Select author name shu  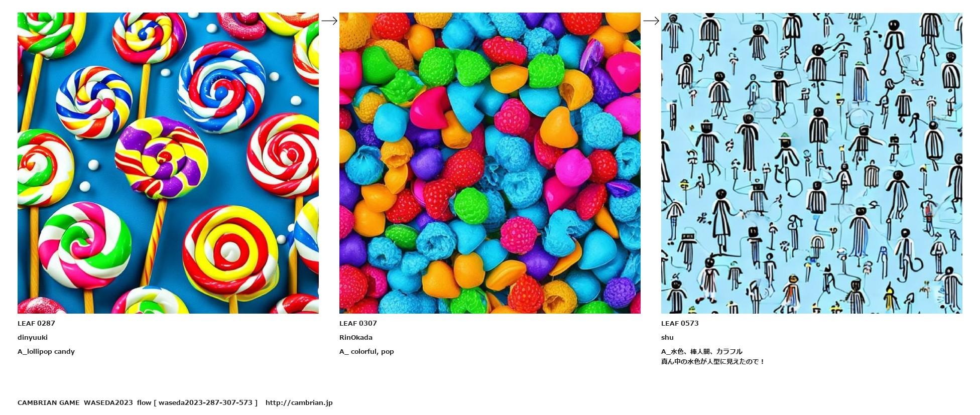(x=667, y=337)
